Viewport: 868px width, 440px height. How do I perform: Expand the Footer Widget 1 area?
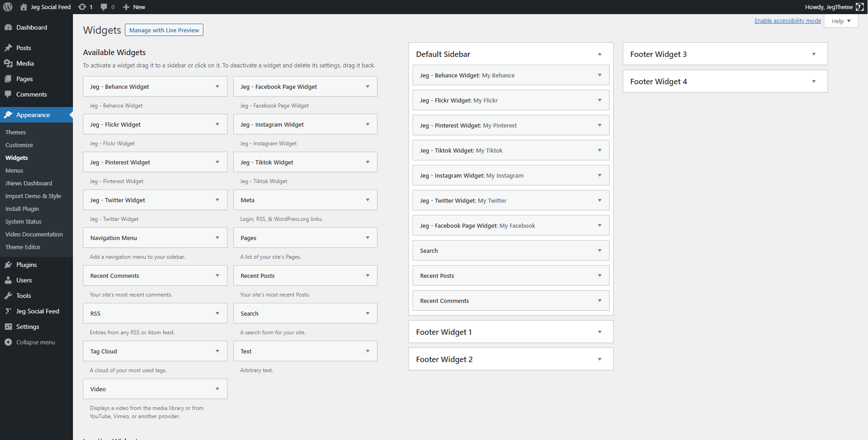(599, 332)
